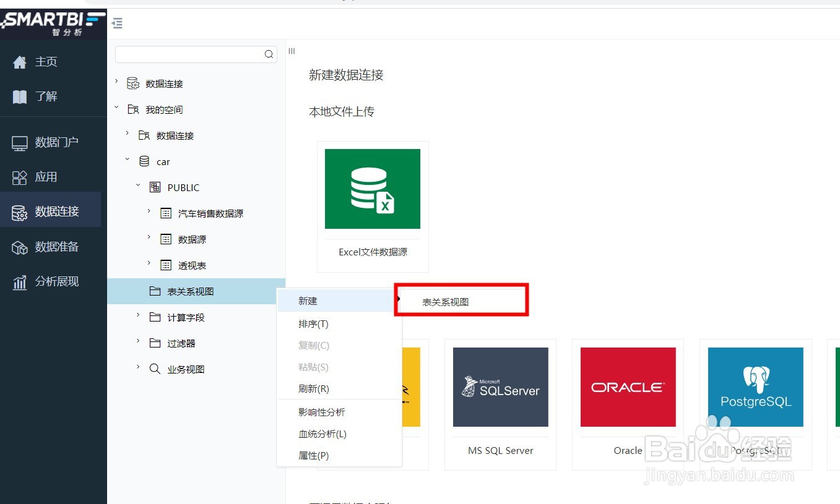Click the SmartBI logo
This screenshot has height=504, width=840.
53,23
